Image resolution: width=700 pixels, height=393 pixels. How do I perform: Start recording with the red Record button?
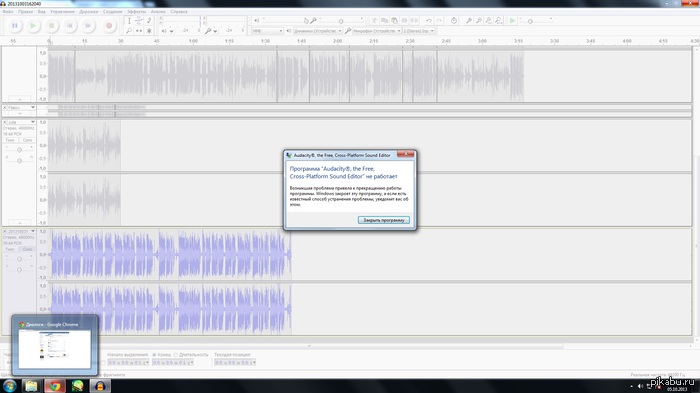(x=108, y=26)
